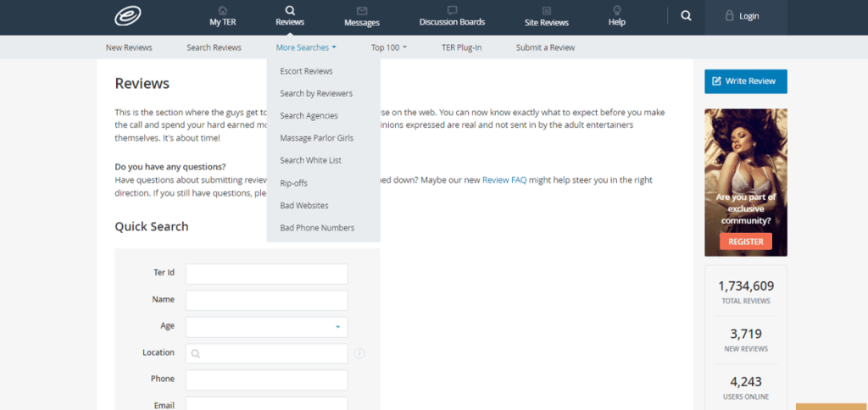Click the Quick Search heading
The image size is (868, 410).
point(152,226)
